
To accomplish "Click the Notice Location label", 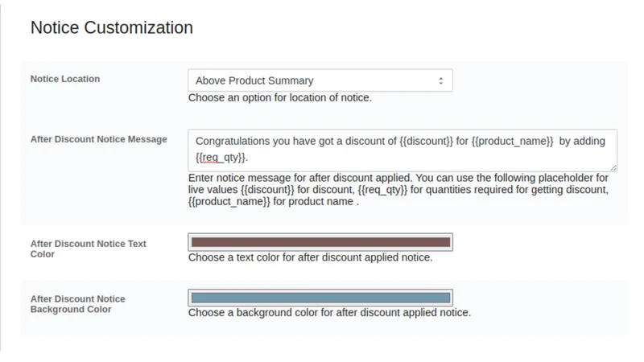I will point(65,79).
